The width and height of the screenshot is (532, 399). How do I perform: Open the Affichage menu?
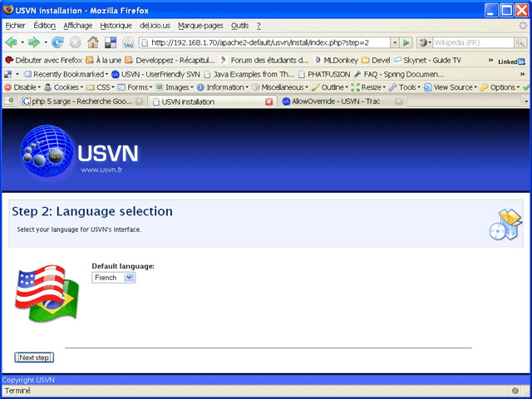coord(78,26)
